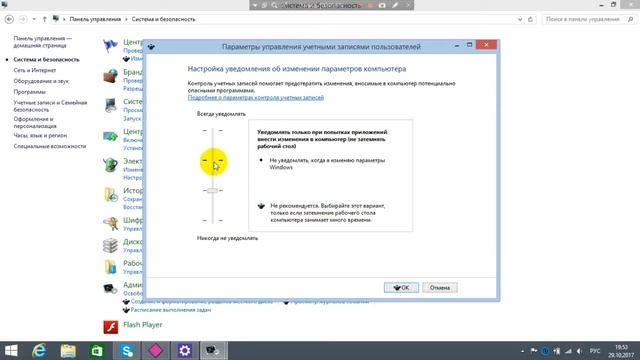This screenshot has height=360, width=640.
Task: Refresh the Control Panel address bar
Action: [x=530, y=19]
